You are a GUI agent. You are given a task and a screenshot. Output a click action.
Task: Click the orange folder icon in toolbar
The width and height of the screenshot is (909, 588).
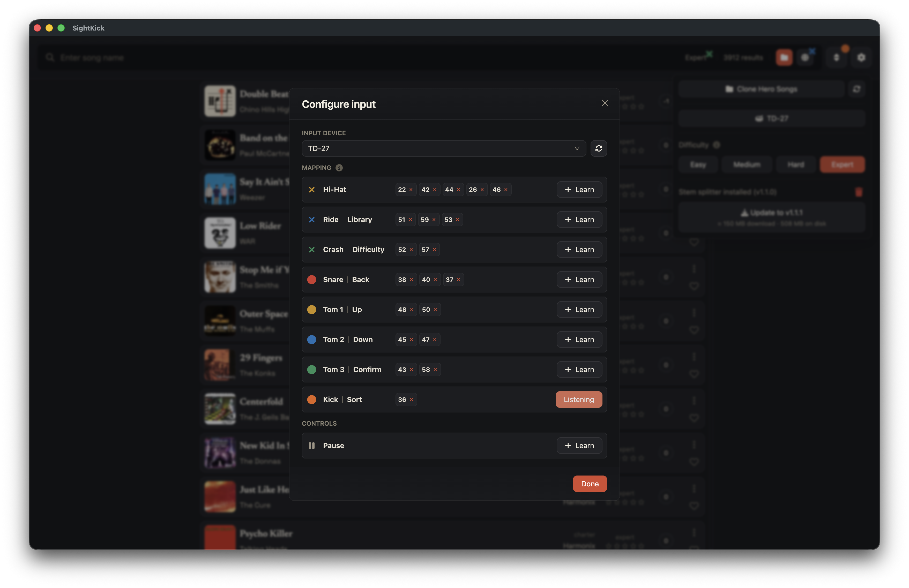coord(784,58)
